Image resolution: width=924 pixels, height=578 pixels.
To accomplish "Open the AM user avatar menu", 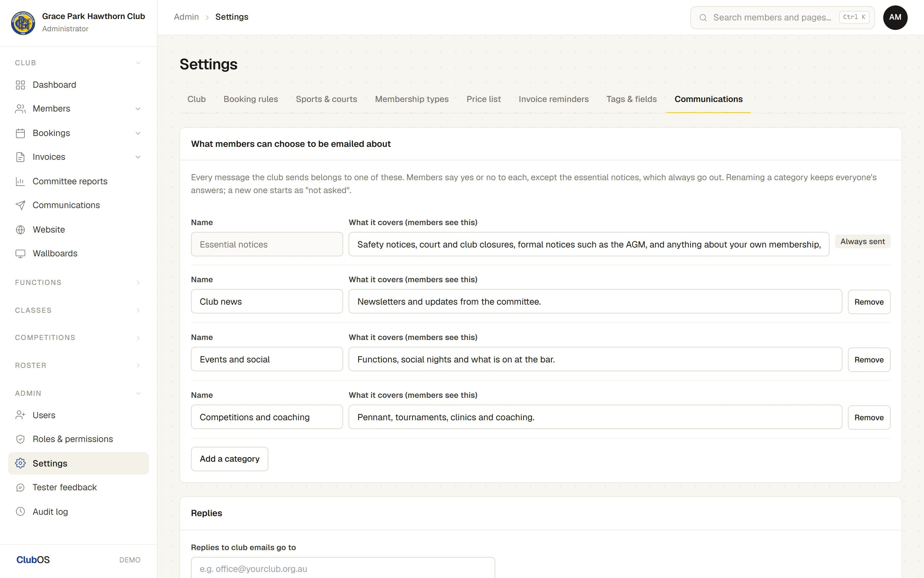I will click(x=895, y=18).
